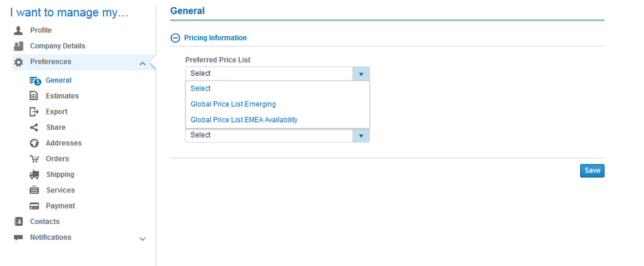The width and height of the screenshot is (644, 266).
Task: Click the Preferences gear icon
Action: 19,62
